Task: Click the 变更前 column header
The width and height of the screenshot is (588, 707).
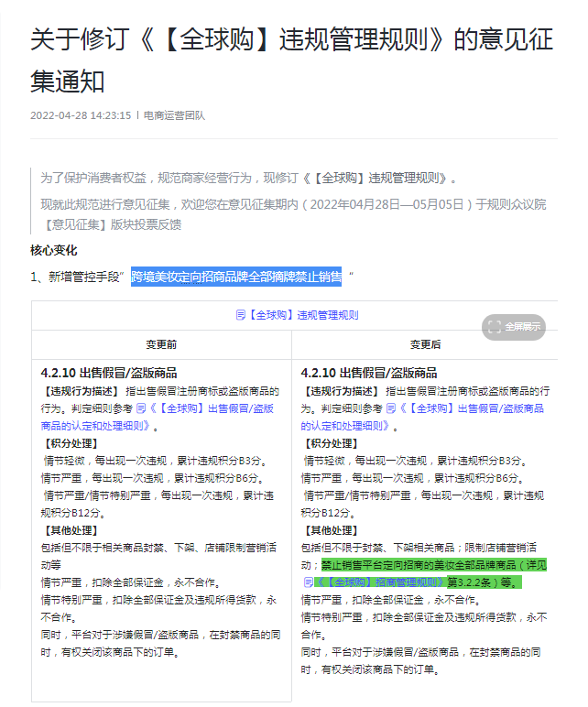Action: tap(161, 344)
